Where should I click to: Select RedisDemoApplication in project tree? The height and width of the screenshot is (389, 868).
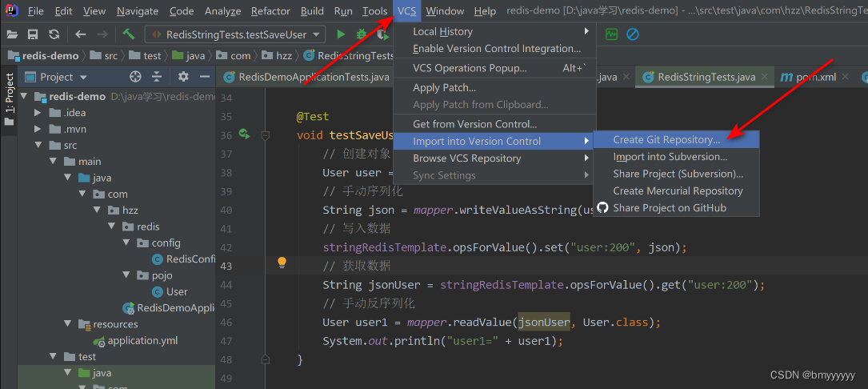tap(169, 307)
